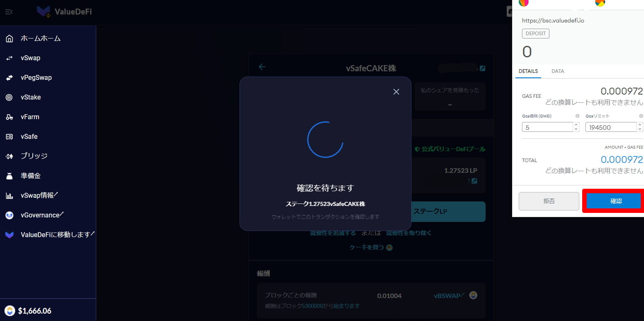The image size is (644, 321).
Task: Click the vSwap arrows icon
Action: 9,58
